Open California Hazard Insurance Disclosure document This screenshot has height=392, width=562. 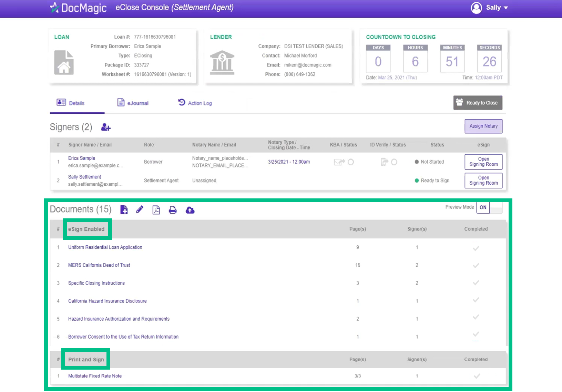(x=108, y=301)
